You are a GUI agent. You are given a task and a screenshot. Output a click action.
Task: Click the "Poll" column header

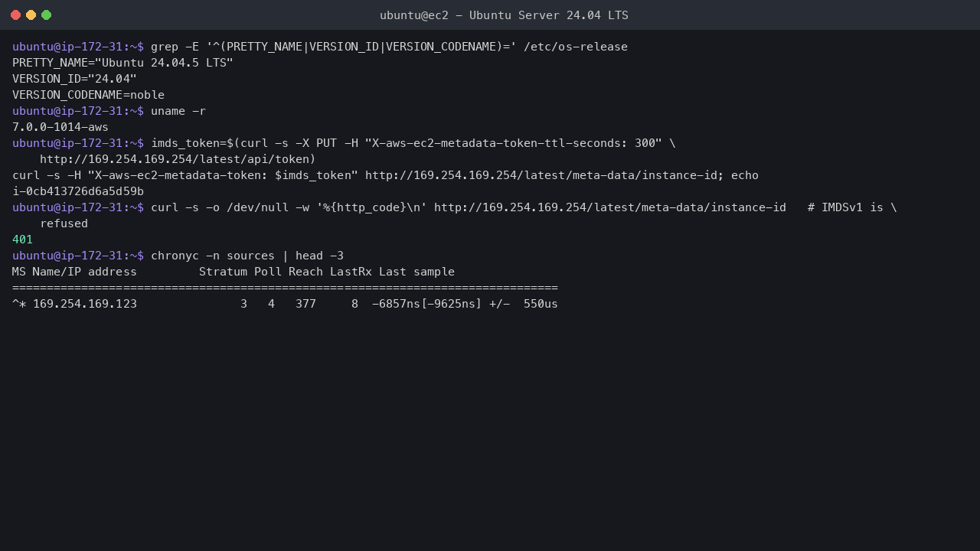(x=268, y=272)
